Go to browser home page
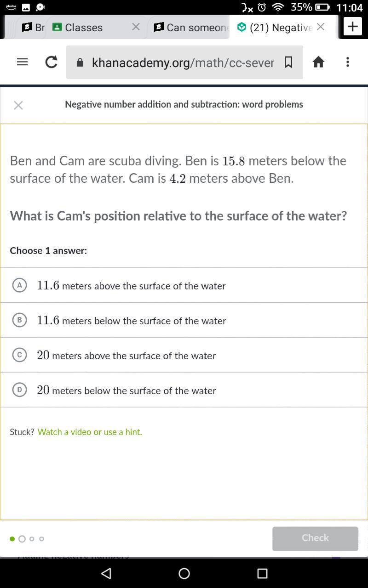 pyautogui.click(x=318, y=62)
